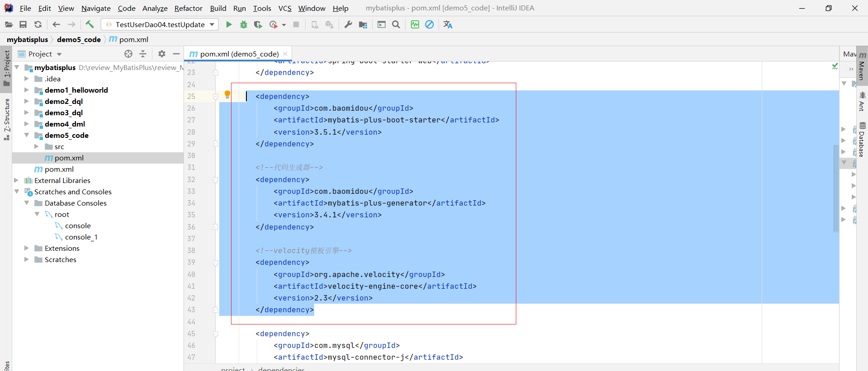Toggle the Maven tool window stripe button

coord(862,66)
